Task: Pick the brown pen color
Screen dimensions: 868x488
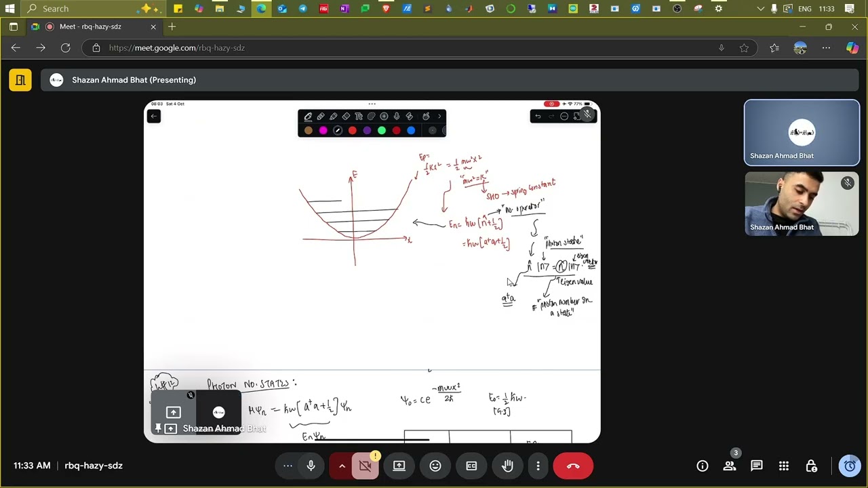Action: point(309,131)
